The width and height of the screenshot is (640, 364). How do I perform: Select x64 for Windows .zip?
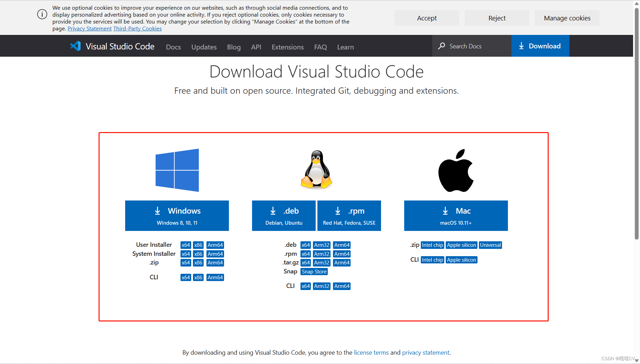pyautogui.click(x=186, y=263)
